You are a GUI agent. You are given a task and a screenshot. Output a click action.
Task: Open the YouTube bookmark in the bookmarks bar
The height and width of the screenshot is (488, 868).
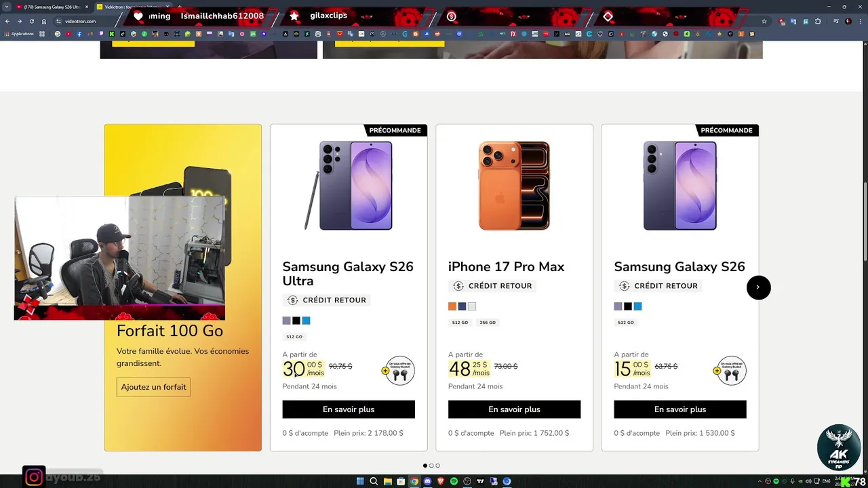(x=68, y=34)
